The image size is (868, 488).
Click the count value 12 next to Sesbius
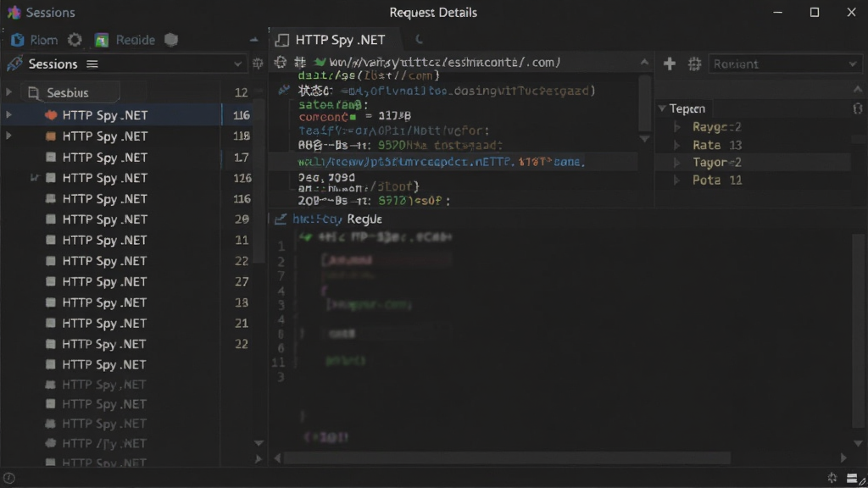241,92
